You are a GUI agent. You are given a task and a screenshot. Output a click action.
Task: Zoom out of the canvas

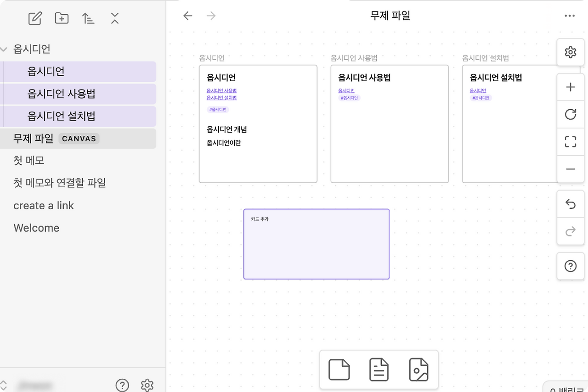(x=571, y=169)
